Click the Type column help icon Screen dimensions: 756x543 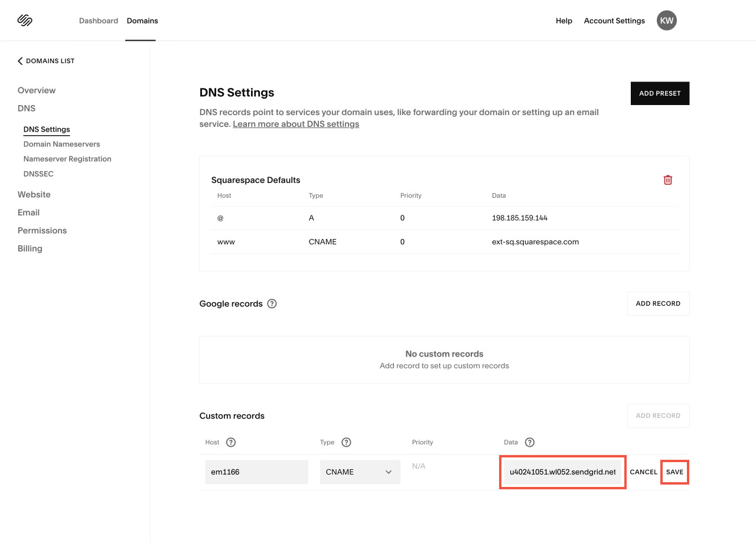(346, 441)
